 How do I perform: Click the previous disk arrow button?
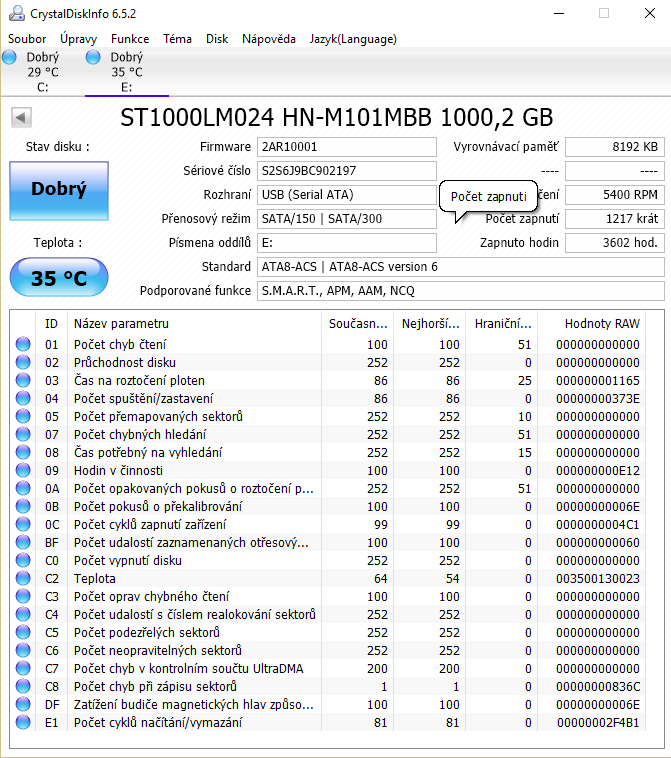21,117
